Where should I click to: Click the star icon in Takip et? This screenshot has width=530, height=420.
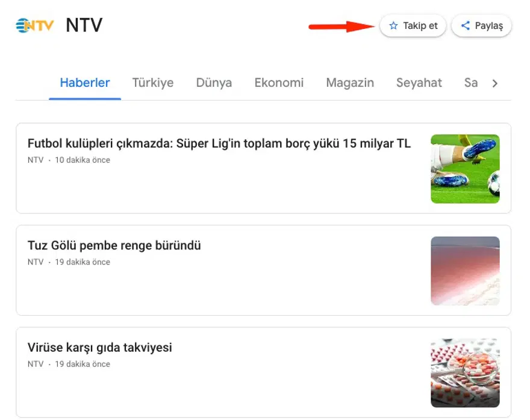coord(393,26)
